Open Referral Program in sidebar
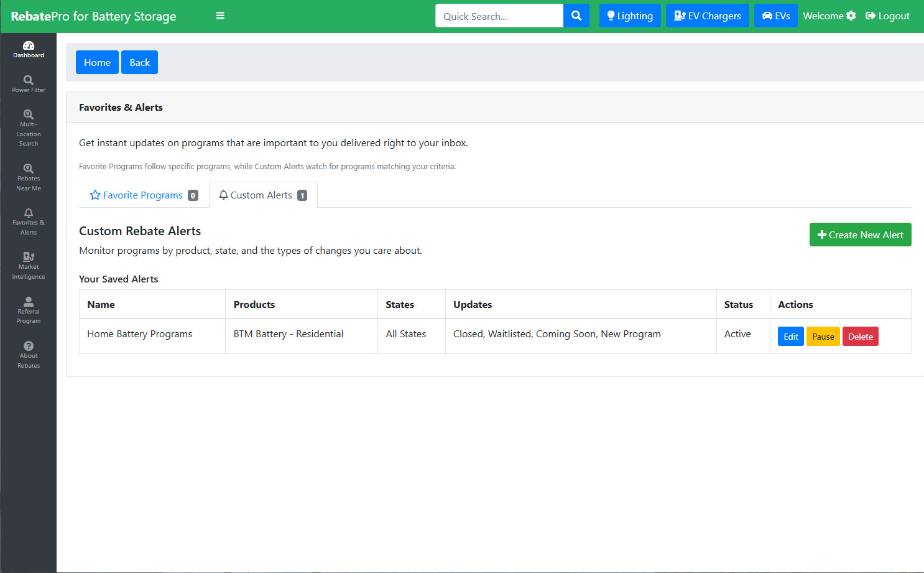 [29, 310]
